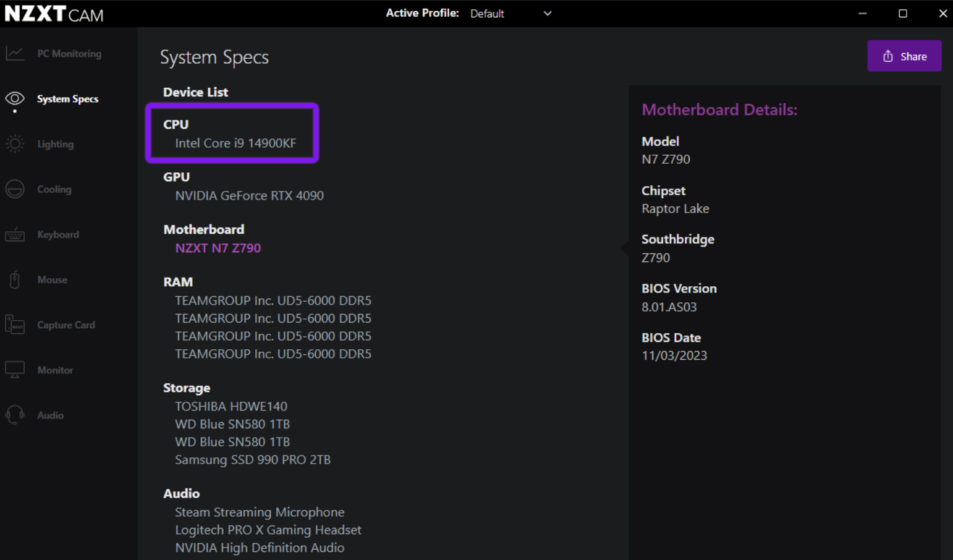Click the Keyboard icon in sidebar
The width and height of the screenshot is (953, 560).
[x=15, y=235]
